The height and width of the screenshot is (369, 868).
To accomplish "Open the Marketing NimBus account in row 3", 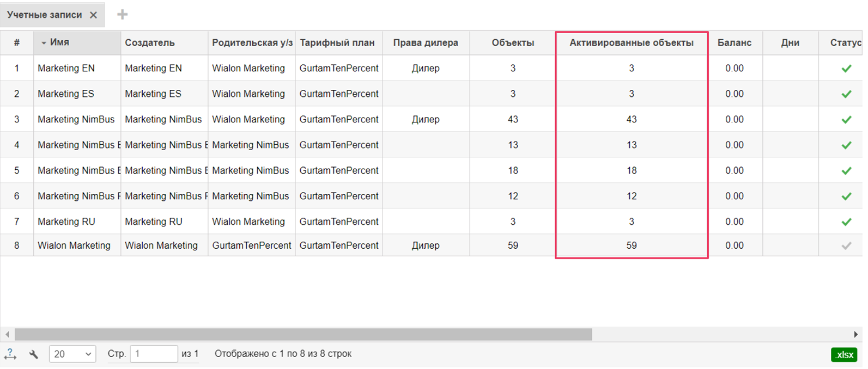I will coord(76,120).
